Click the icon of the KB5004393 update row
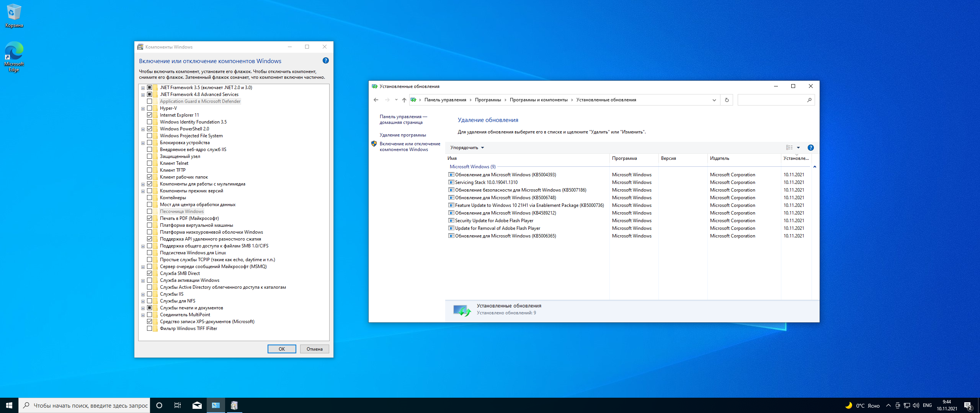Image resolution: width=980 pixels, height=413 pixels. click(x=451, y=175)
